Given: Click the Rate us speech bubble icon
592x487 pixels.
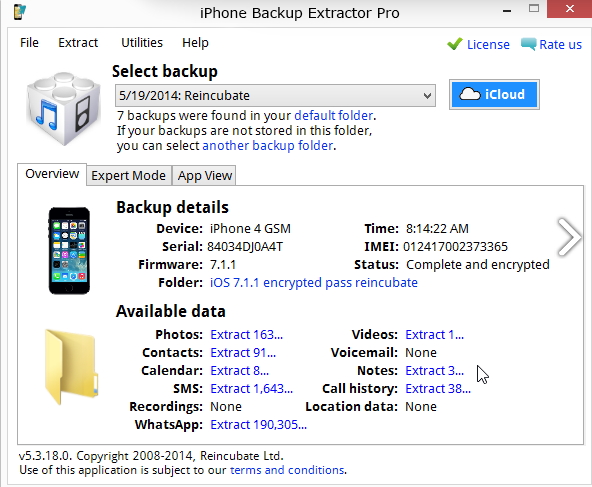Looking at the screenshot, I should (x=528, y=44).
